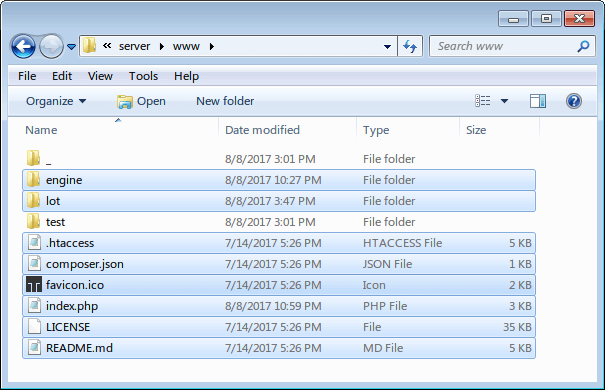
Task: Open the Organize dropdown
Action: click(x=56, y=101)
